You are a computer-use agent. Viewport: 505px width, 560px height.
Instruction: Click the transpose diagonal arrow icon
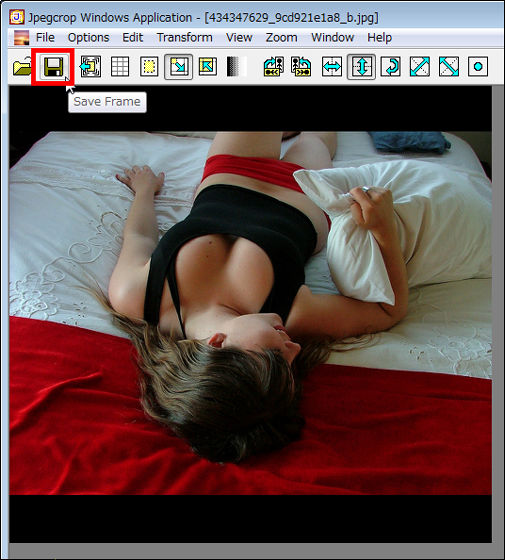click(x=420, y=67)
